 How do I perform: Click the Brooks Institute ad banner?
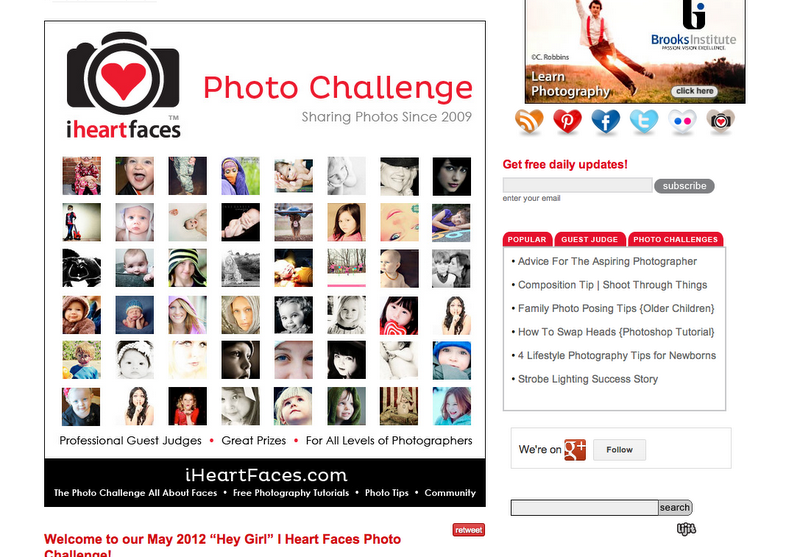pos(635,52)
